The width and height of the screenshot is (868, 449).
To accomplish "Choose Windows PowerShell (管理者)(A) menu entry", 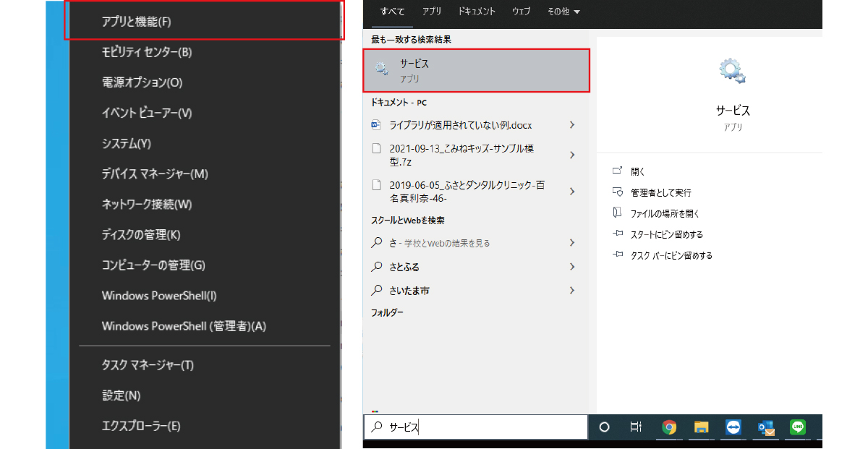I will coord(184,326).
